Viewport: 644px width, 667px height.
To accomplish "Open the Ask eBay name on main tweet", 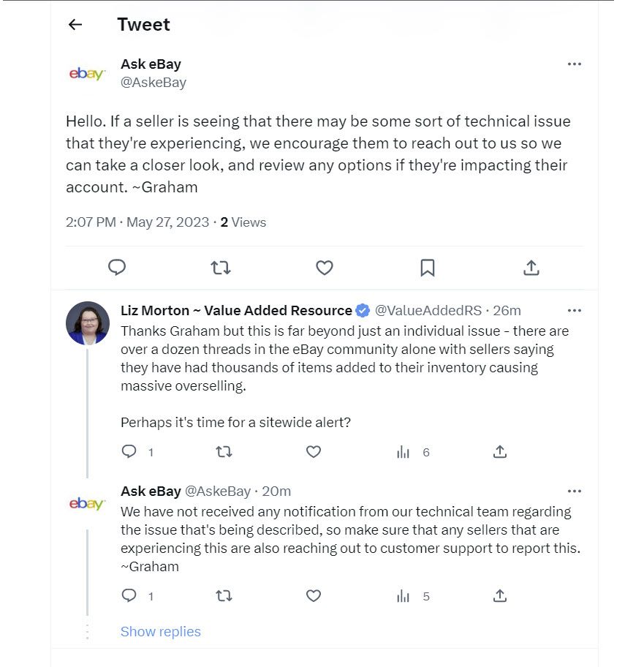I will click(151, 64).
